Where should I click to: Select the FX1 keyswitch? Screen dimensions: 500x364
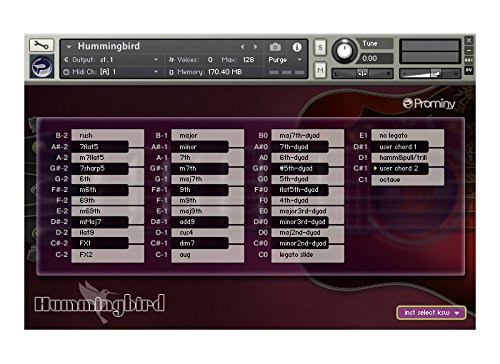coord(100,243)
